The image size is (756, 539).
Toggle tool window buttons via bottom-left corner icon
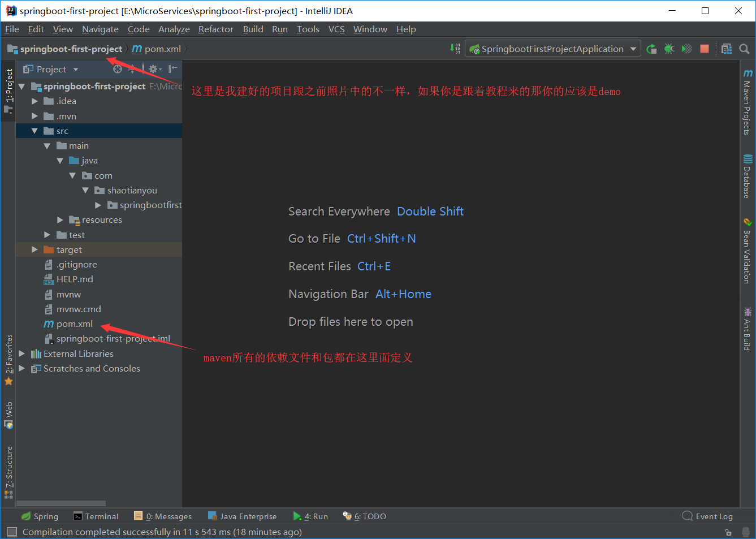point(11,532)
